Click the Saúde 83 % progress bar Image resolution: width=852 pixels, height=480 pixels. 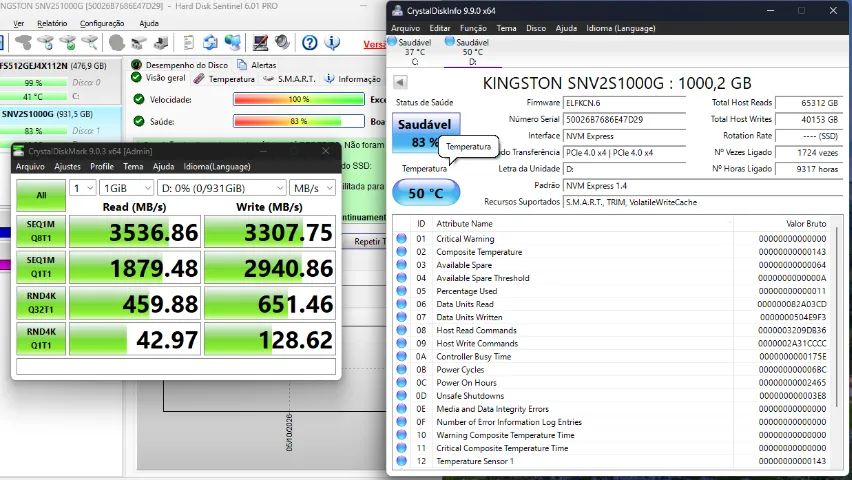(x=299, y=121)
